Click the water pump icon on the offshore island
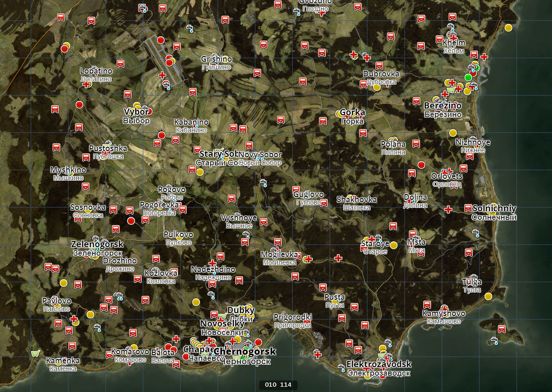This screenshot has height=392, width=552. tap(495, 340)
